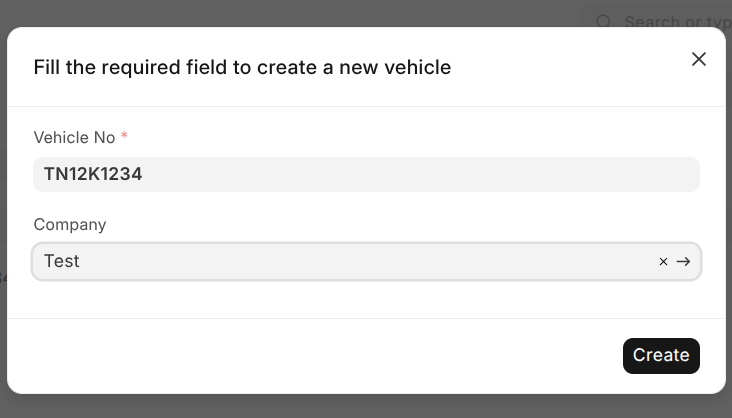Open linked Company record via arrow icon
The height and width of the screenshot is (418, 732).
pos(684,262)
